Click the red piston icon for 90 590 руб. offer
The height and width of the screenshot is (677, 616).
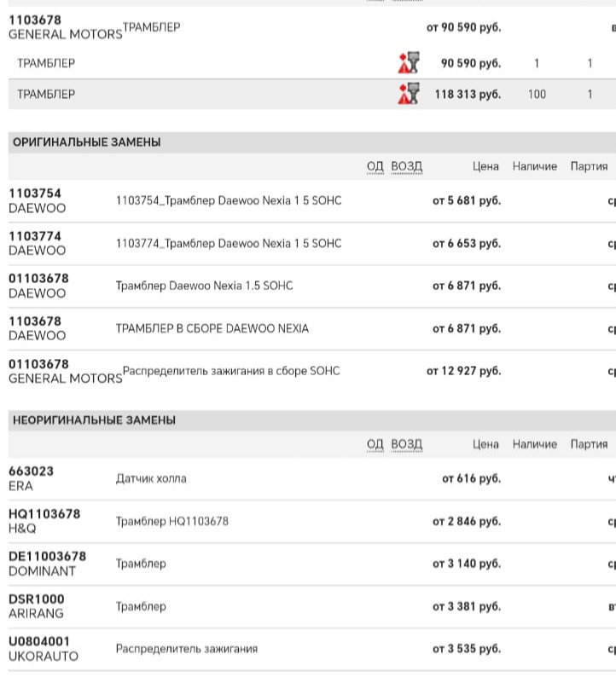click(x=409, y=63)
